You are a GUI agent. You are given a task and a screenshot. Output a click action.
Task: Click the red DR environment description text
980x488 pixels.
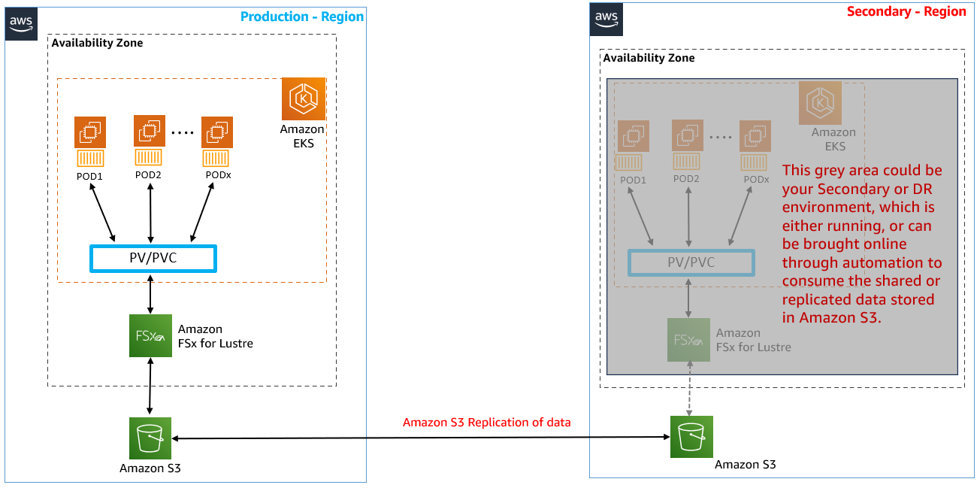tap(861, 244)
